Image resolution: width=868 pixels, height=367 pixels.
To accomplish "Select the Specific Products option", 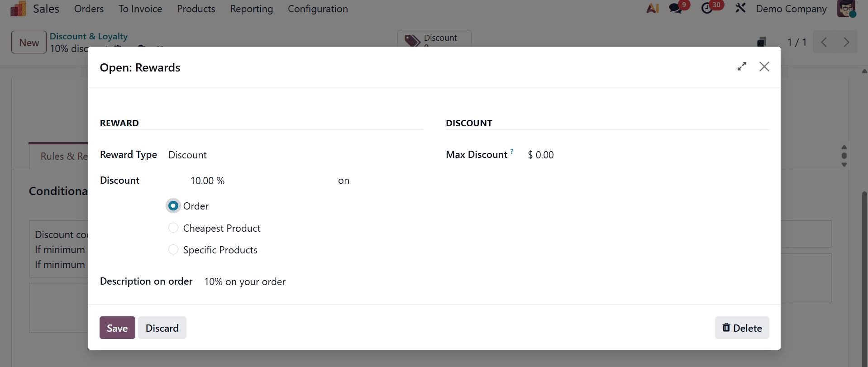I will (x=173, y=249).
